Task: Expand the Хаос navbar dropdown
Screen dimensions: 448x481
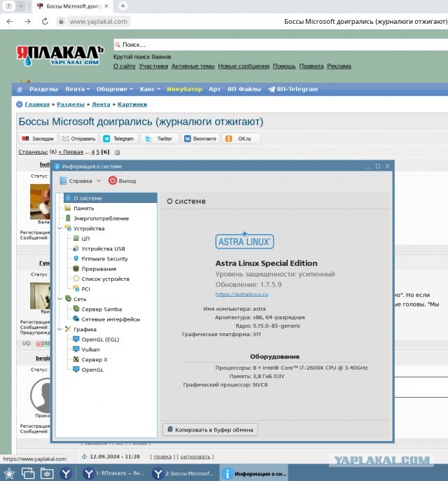Action: click(x=150, y=89)
